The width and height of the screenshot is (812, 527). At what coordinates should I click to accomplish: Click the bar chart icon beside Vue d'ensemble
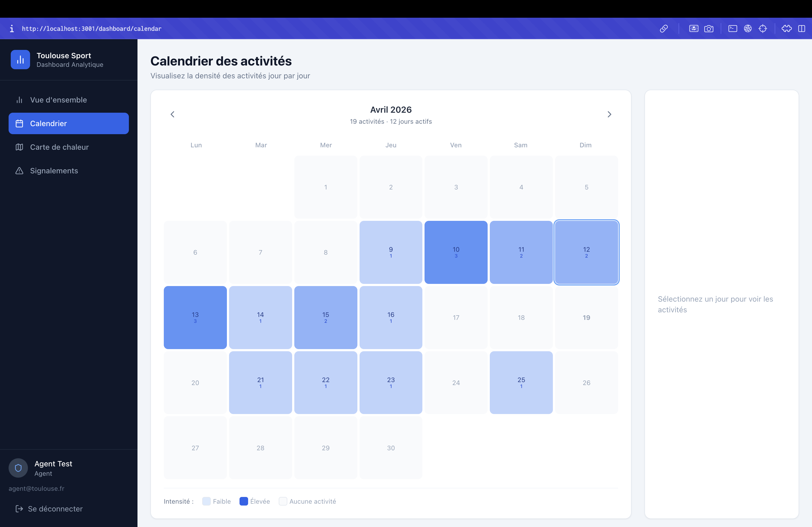[x=19, y=100]
